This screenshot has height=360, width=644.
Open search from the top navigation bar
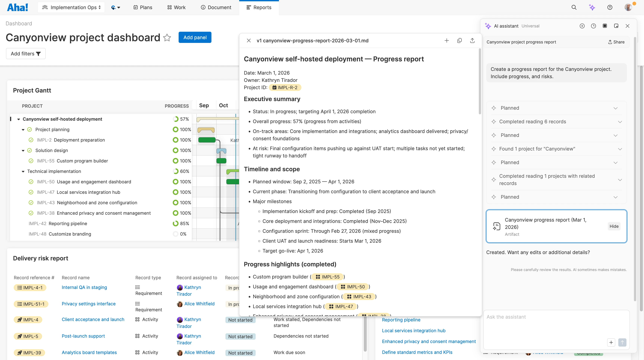(574, 7)
